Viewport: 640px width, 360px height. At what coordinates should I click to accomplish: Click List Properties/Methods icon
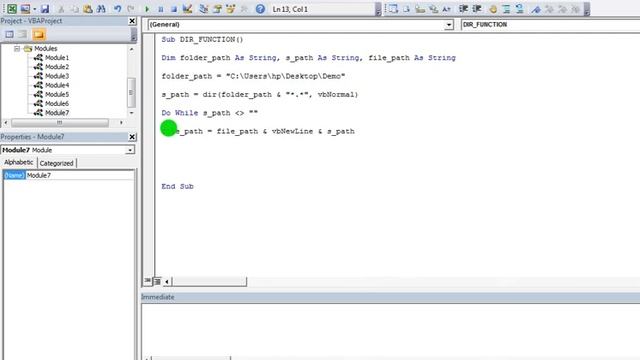tap(393, 9)
